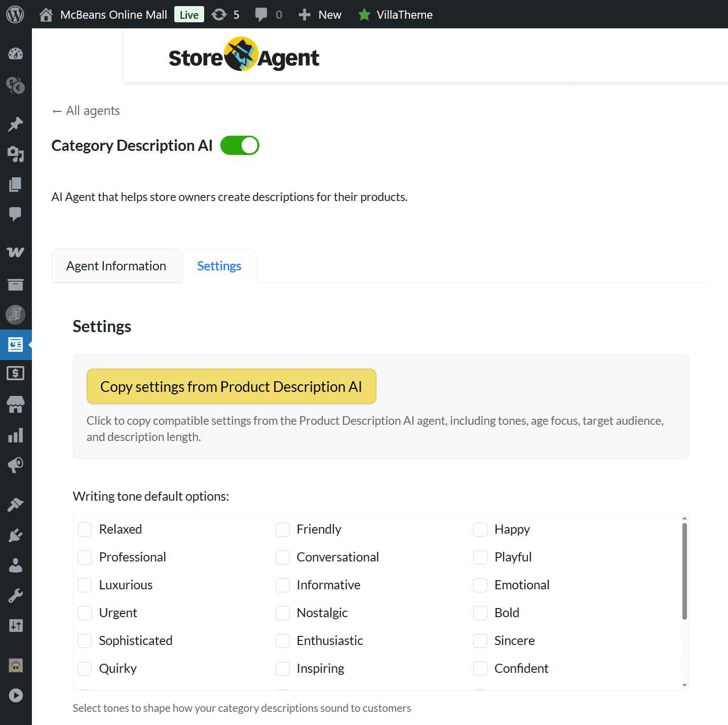Open the Users sidebar icon

click(16, 565)
